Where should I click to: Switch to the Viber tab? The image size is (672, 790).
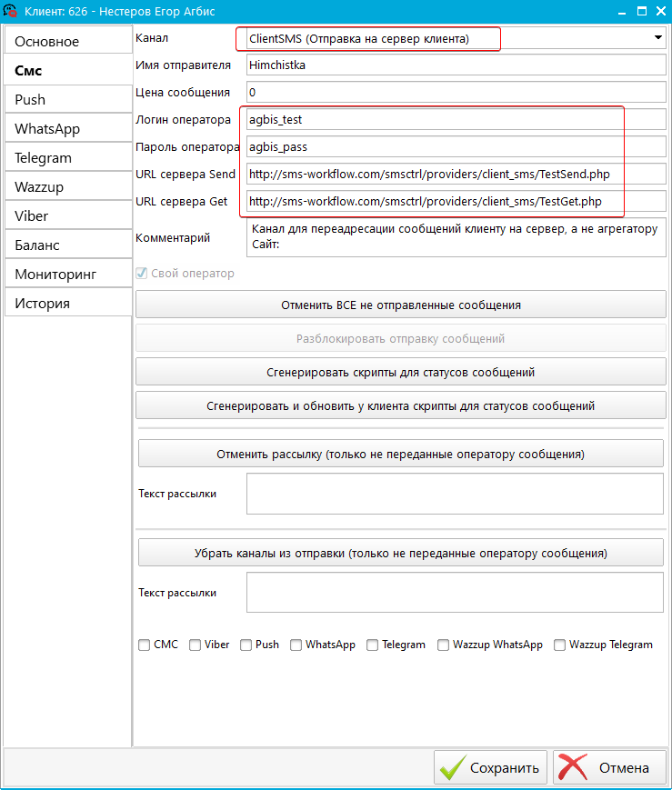coord(68,215)
